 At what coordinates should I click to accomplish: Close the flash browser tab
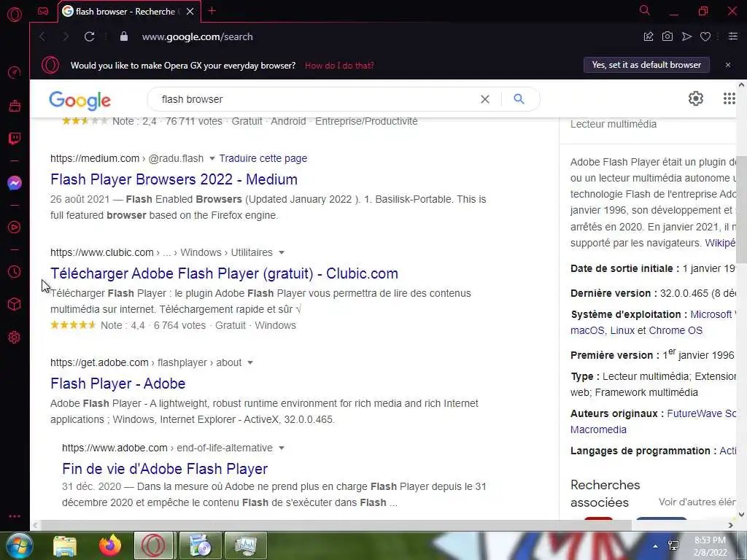pos(190,12)
